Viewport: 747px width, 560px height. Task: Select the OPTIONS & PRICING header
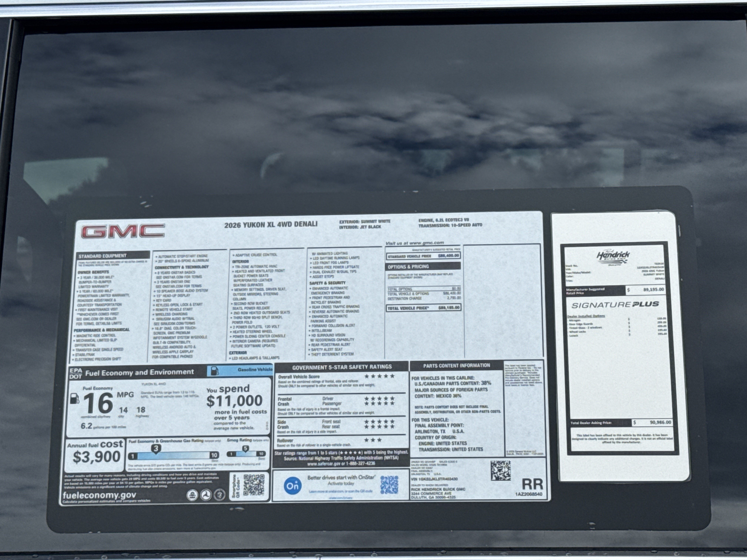[423, 266]
